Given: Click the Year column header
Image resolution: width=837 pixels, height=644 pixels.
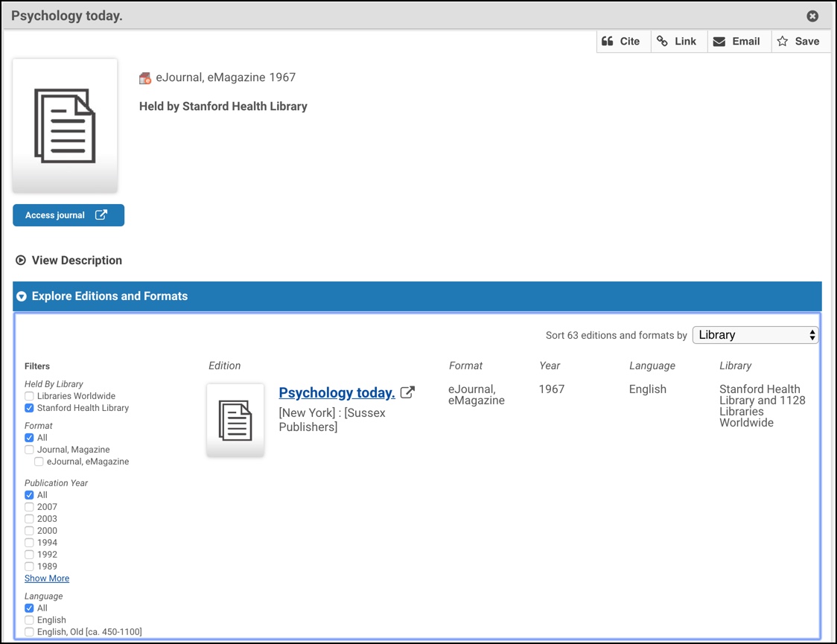Looking at the screenshot, I should [x=550, y=366].
